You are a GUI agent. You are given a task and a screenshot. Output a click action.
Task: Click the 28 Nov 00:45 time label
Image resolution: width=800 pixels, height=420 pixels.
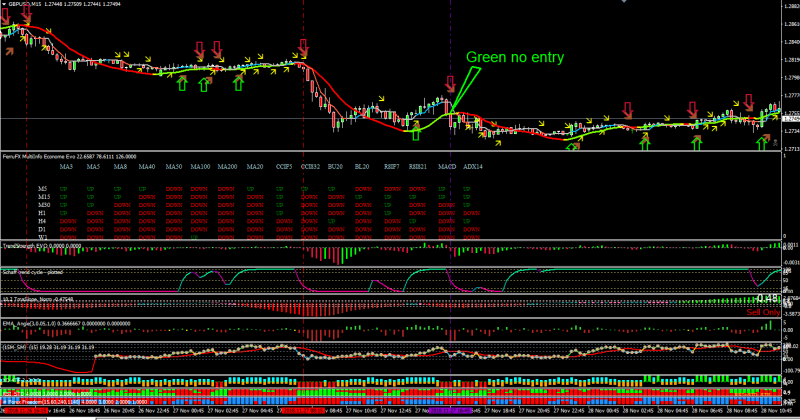604,410
